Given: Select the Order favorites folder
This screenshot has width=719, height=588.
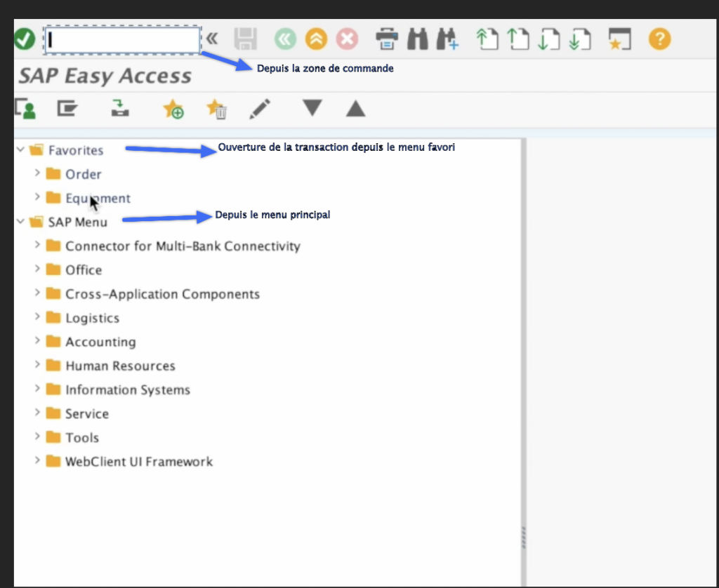Looking at the screenshot, I should (83, 174).
